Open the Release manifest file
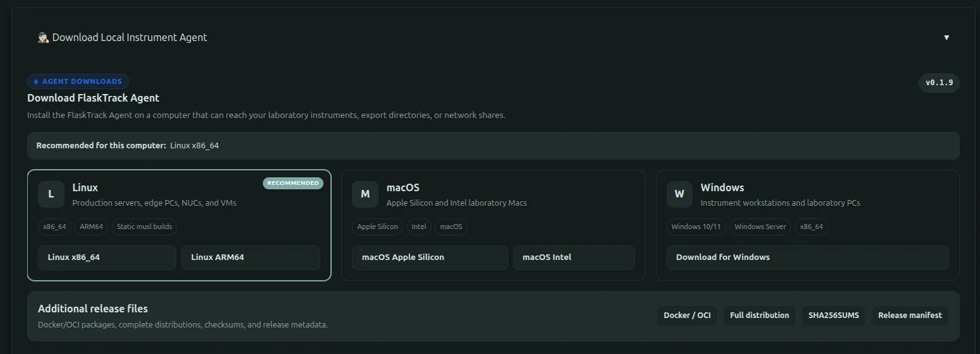Screen dimensions: 980x354 tap(910, 316)
